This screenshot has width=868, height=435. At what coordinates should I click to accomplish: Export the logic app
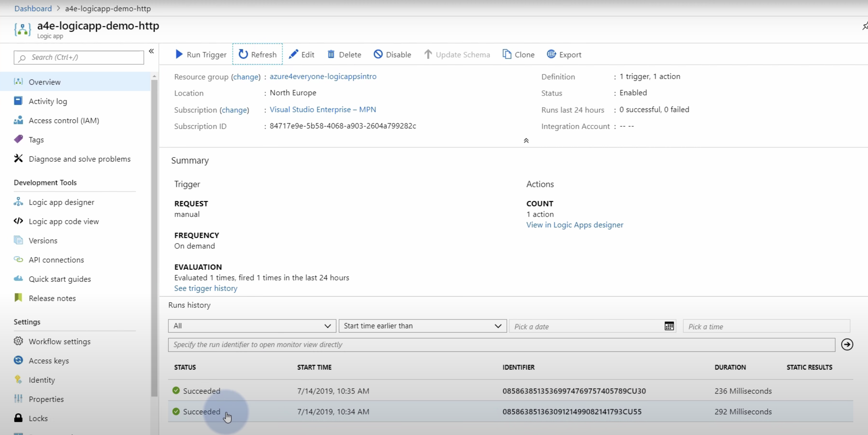564,54
